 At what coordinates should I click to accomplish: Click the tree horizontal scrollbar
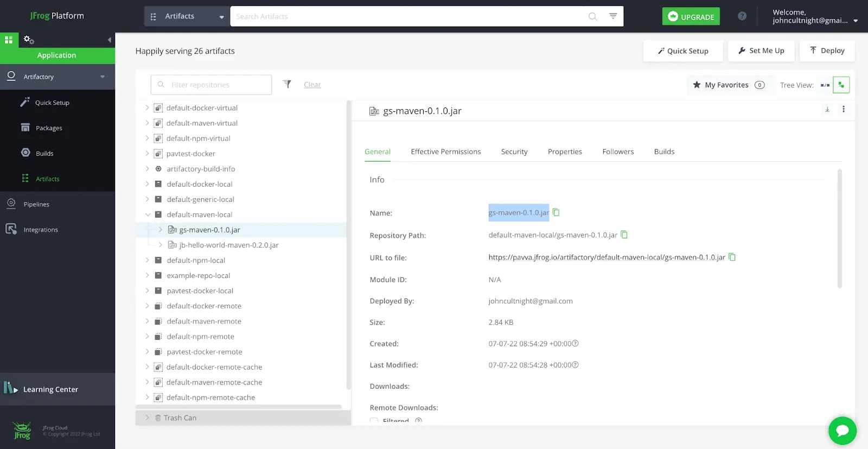(239, 407)
